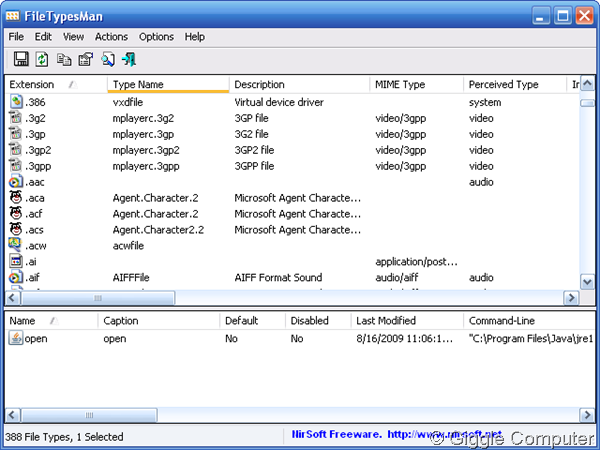The height and width of the screenshot is (450, 600).
Task: Maximize the FileTypesMan window
Action: point(562,16)
